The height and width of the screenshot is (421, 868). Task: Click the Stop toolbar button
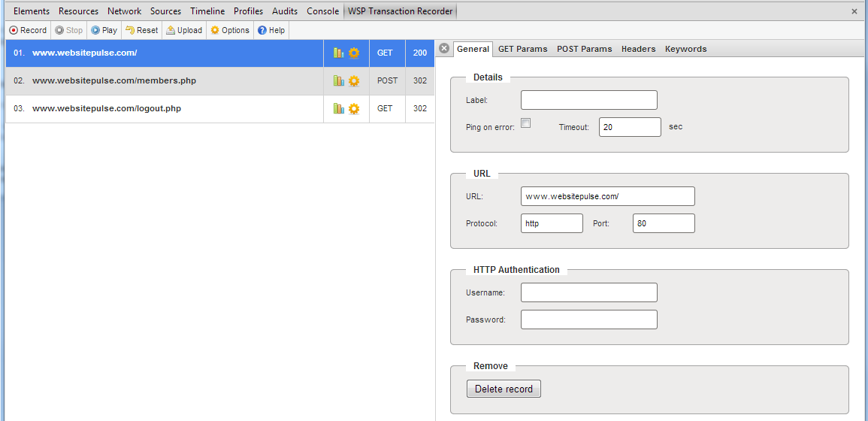pyautogui.click(x=68, y=31)
